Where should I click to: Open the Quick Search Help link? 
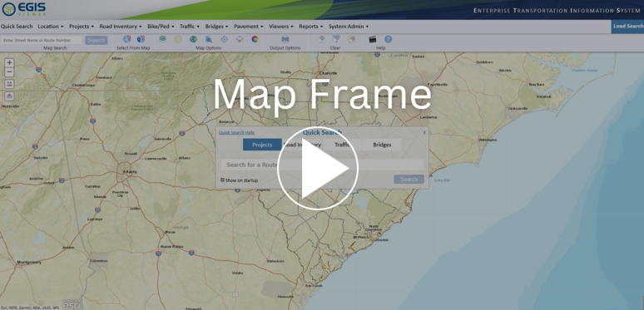click(x=236, y=132)
